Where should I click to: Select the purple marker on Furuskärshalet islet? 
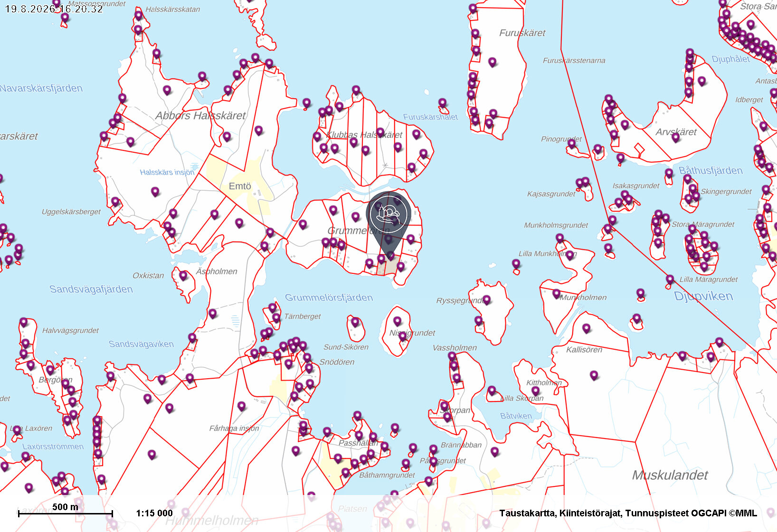442,103
